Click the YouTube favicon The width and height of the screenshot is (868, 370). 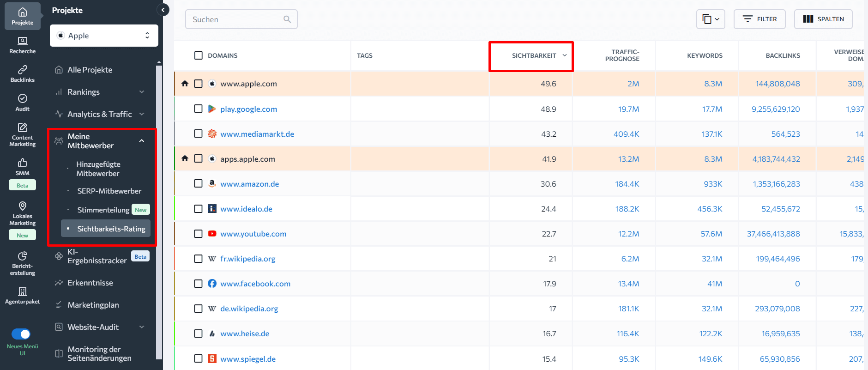[x=212, y=234]
